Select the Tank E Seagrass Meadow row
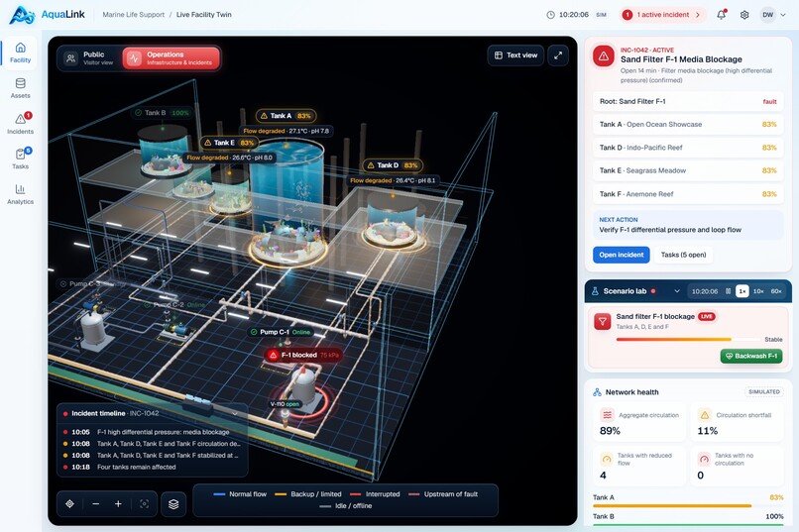 (688, 170)
